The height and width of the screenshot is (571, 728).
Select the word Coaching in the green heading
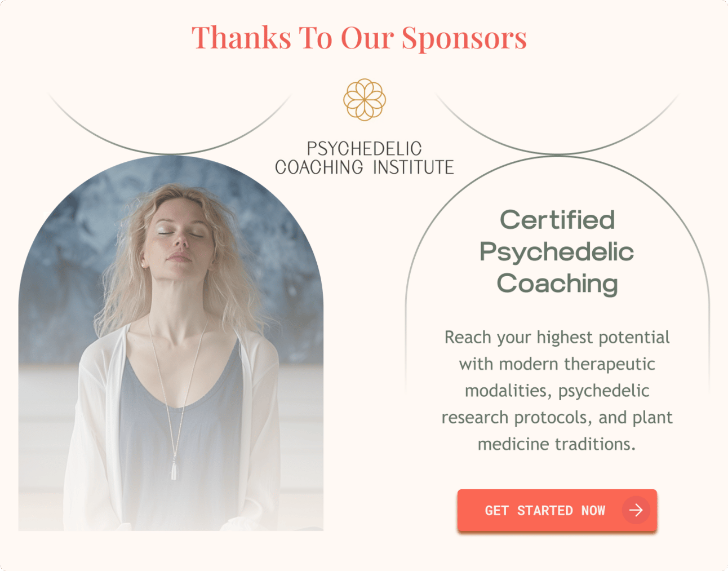(557, 284)
